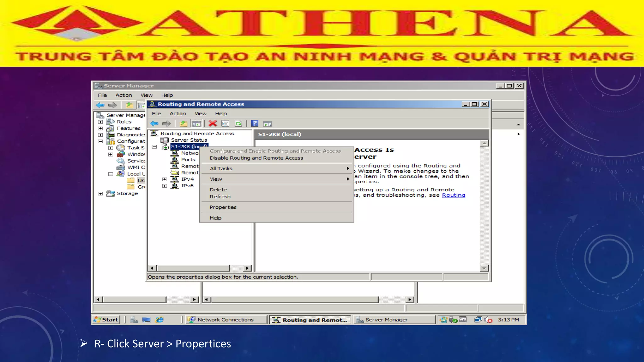Image resolution: width=644 pixels, height=362 pixels.
Task: Toggle Show/Hide Console Tree icon in Routing toolbar
Action: pos(197,123)
